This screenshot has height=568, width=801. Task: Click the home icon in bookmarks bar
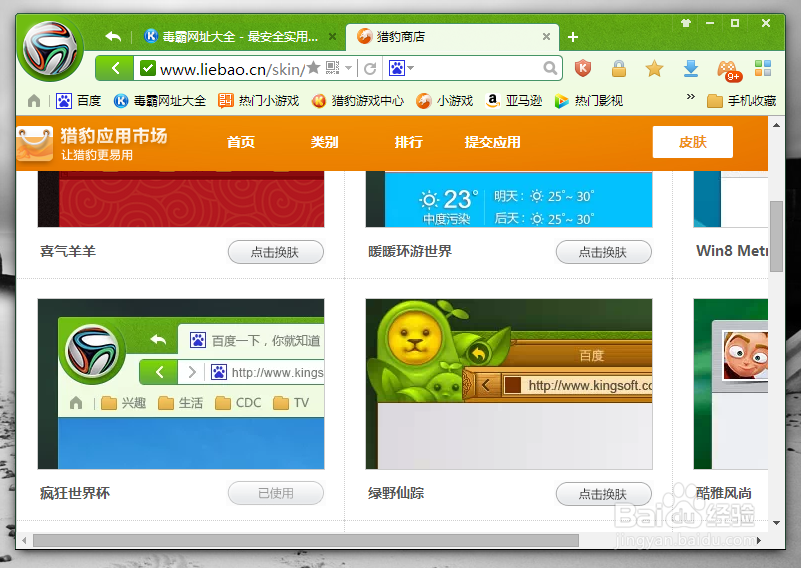34,101
